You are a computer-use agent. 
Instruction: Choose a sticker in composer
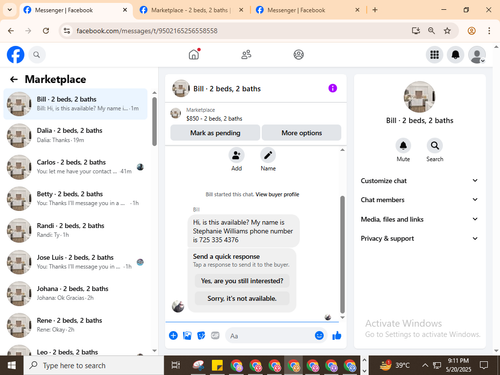[x=201, y=335]
